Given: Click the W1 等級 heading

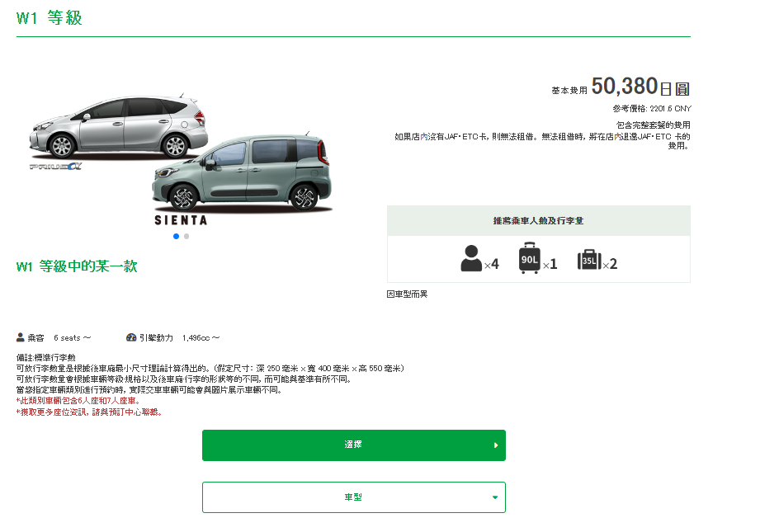Looking at the screenshot, I should click(x=49, y=18).
